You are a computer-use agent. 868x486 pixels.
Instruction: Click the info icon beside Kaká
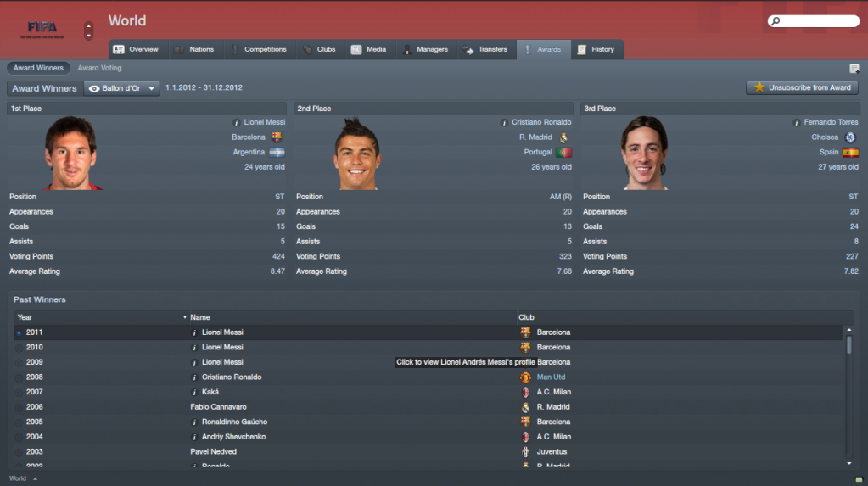(x=194, y=393)
